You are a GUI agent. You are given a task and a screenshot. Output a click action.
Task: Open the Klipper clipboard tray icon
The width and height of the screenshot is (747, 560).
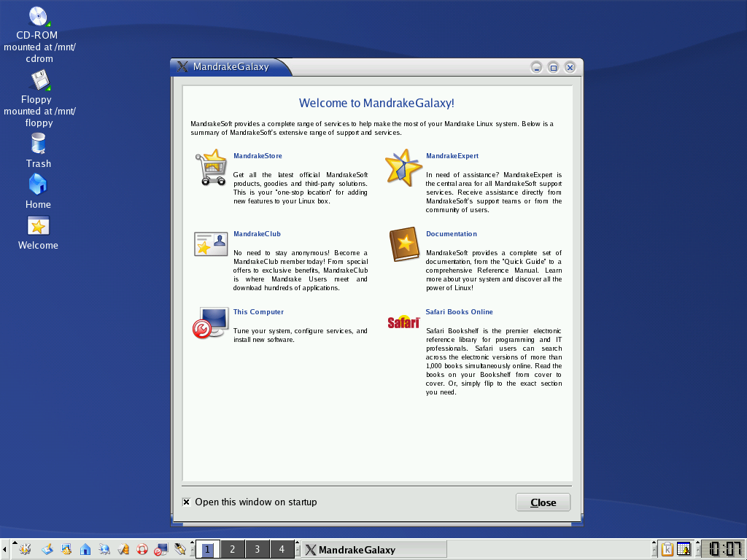tap(667, 549)
